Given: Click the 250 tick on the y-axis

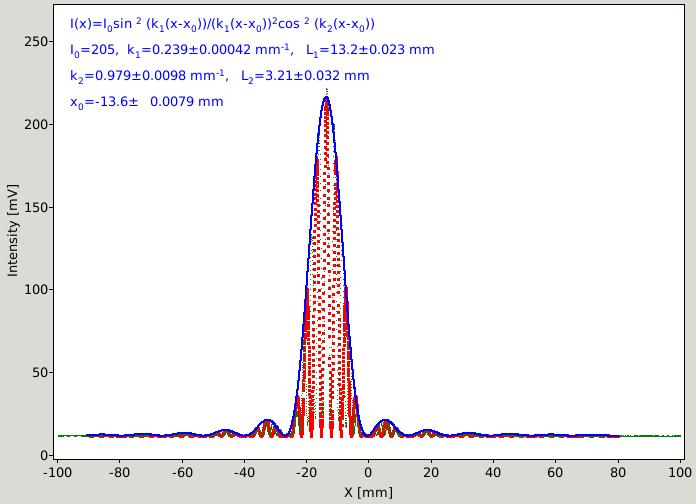Looking at the screenshot, I should point(36,41).
